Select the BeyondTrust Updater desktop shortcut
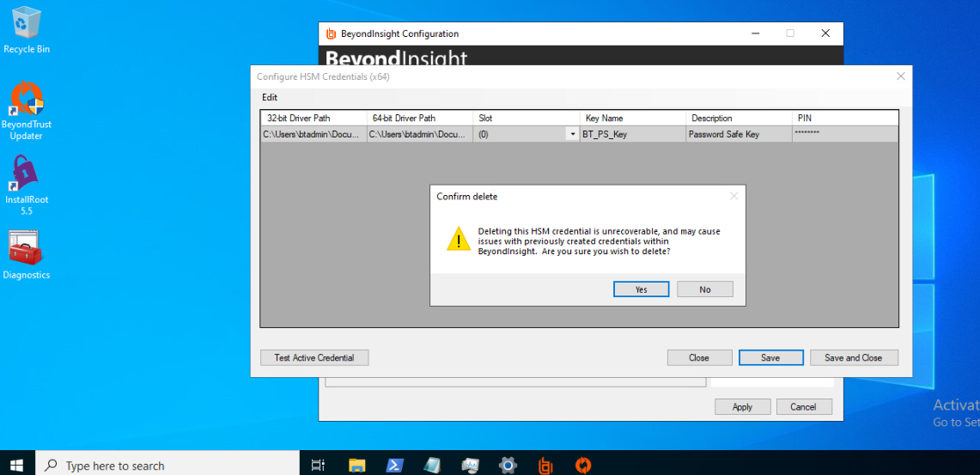 (x=27, y=112)
